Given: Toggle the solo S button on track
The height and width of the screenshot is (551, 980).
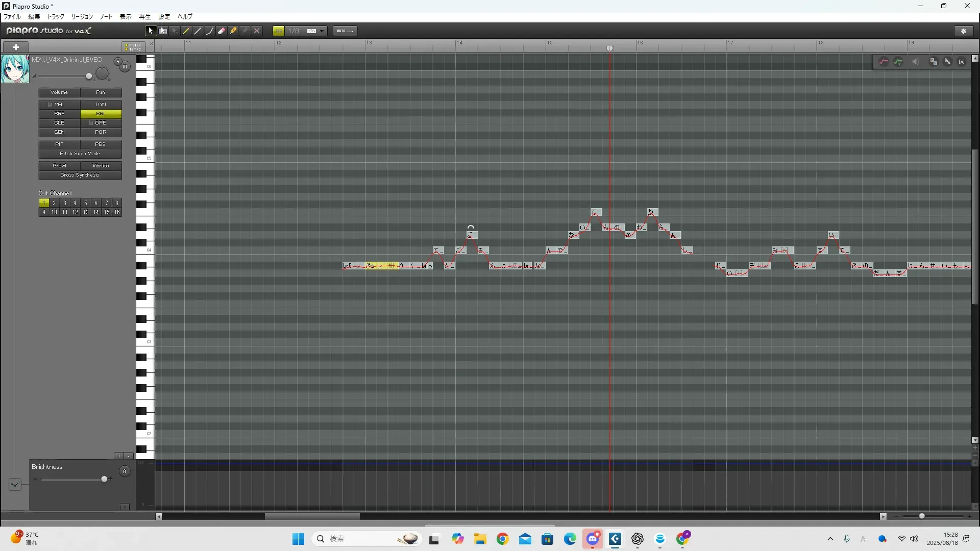Looking at the screenshot, I should tap(118, 62).
